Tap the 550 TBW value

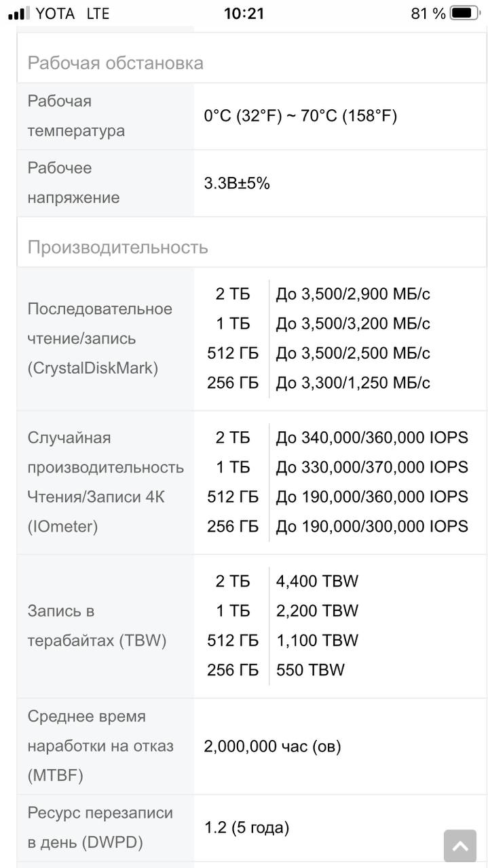pyautogui.click(x=310, y=670)
